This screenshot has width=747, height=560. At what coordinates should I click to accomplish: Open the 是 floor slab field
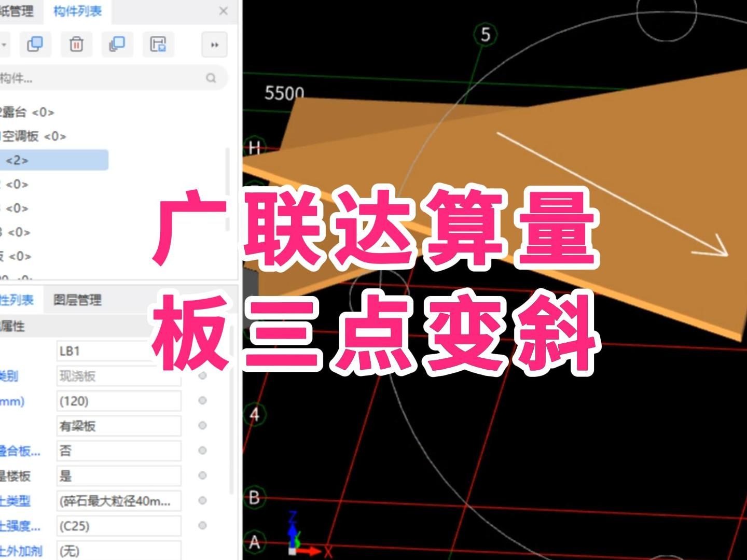[119, 475]
